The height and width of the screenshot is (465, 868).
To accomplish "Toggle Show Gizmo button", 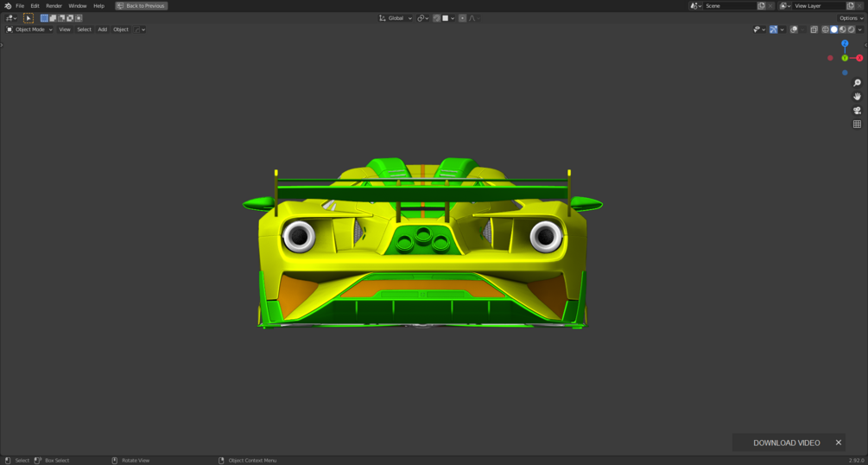I will point(773,29).
